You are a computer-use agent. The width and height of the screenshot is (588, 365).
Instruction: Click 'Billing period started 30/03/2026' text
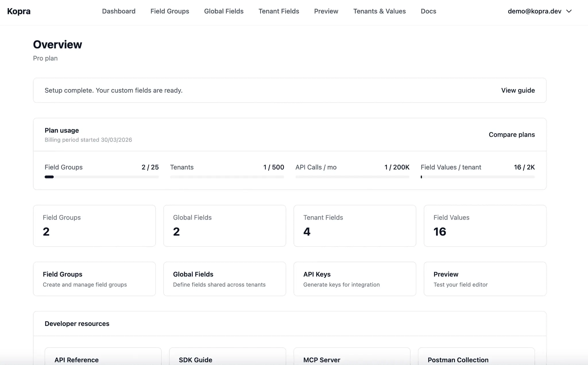click(x=88, y=140)
